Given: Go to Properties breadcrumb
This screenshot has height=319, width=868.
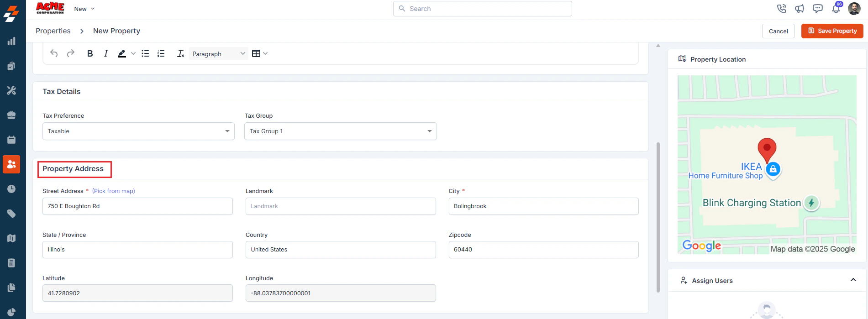Looking at the screenshot, I should [53, 31].
